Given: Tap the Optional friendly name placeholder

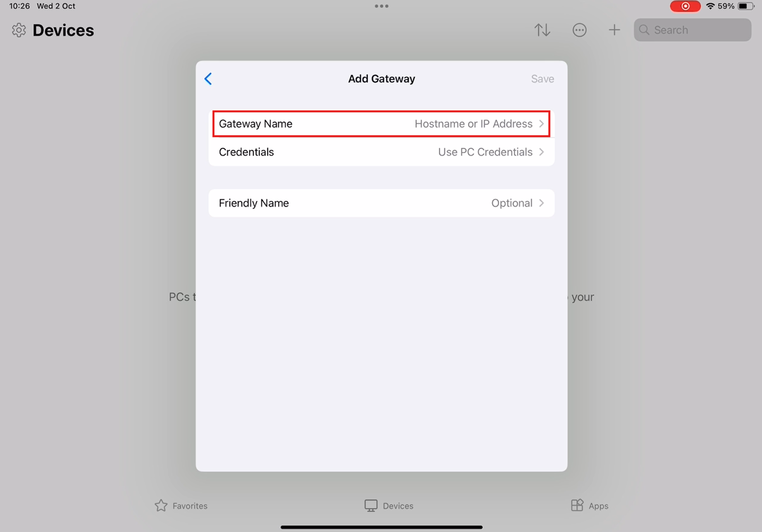Looking at the screenshot, I should (x=511, y=203).
